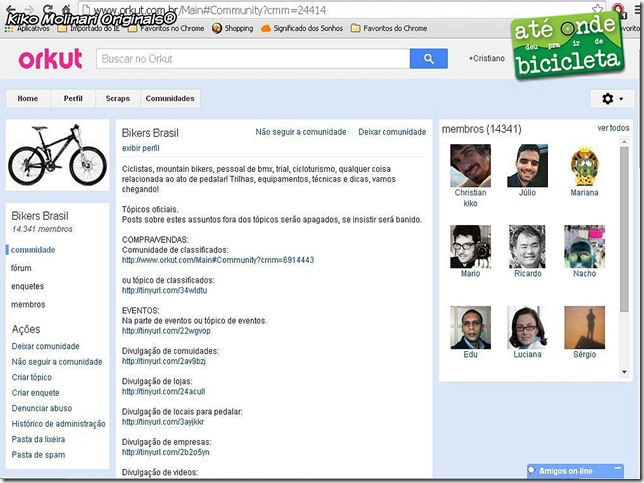Open Nacho's member photo
This screenshot has height=483, width=644.
[584, 246]
